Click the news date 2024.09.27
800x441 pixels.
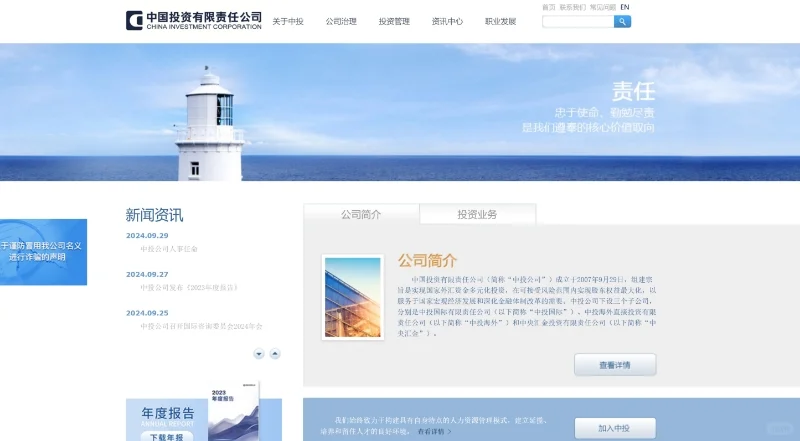pos(147,274)
